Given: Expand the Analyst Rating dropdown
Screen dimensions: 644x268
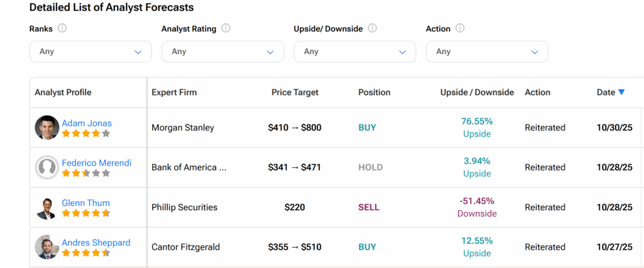Looking at the screenshot, I should [223, 52].
